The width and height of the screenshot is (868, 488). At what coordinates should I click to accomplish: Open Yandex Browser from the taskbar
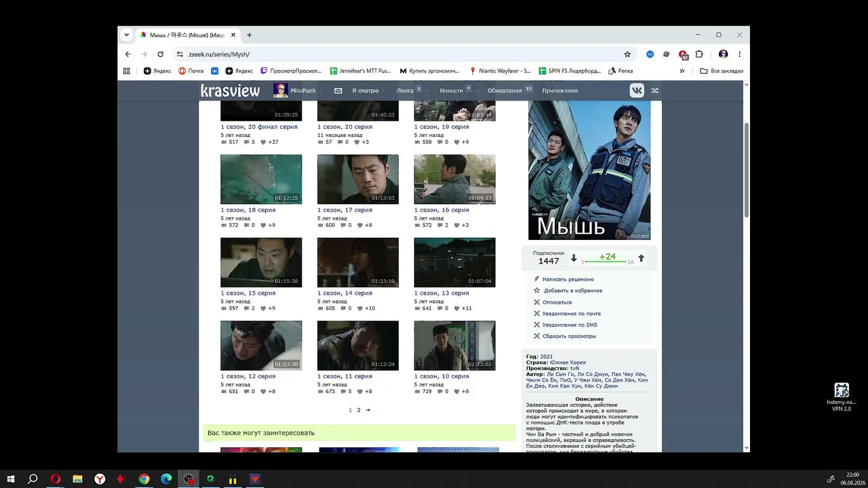(x=100, y=479)
